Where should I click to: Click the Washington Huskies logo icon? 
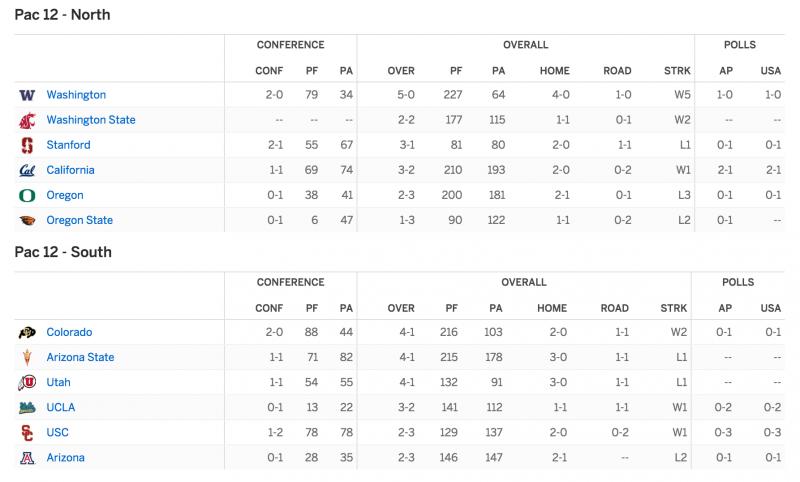[27, 95]
